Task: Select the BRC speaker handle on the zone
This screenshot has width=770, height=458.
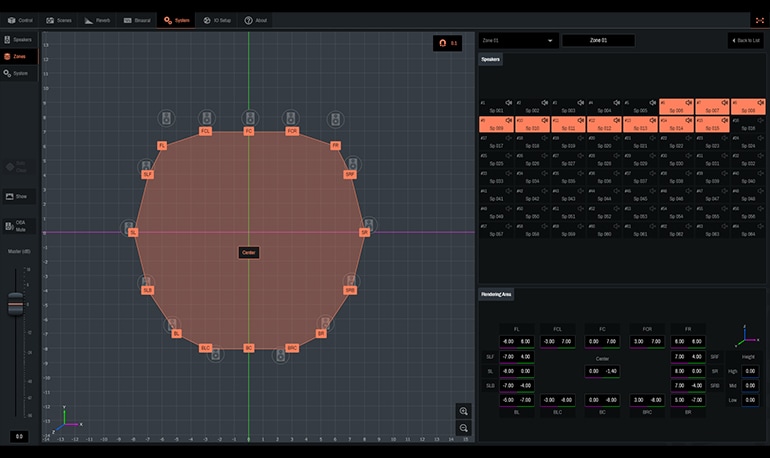Action: (x=292, y=348)
